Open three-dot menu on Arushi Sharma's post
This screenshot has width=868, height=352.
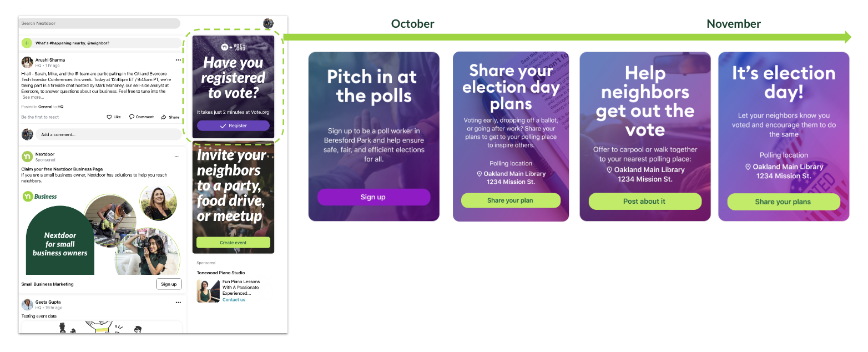coord(178,60)
